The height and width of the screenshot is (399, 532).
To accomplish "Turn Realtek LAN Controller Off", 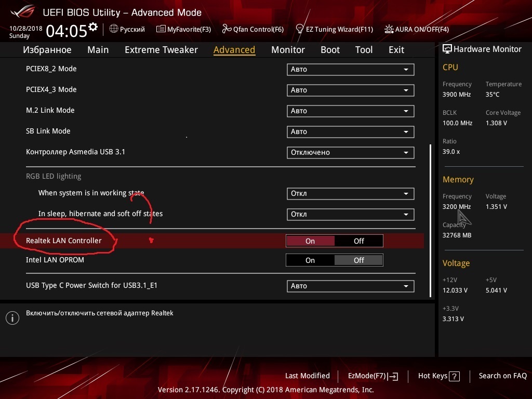I will click(x=358, y=241).
